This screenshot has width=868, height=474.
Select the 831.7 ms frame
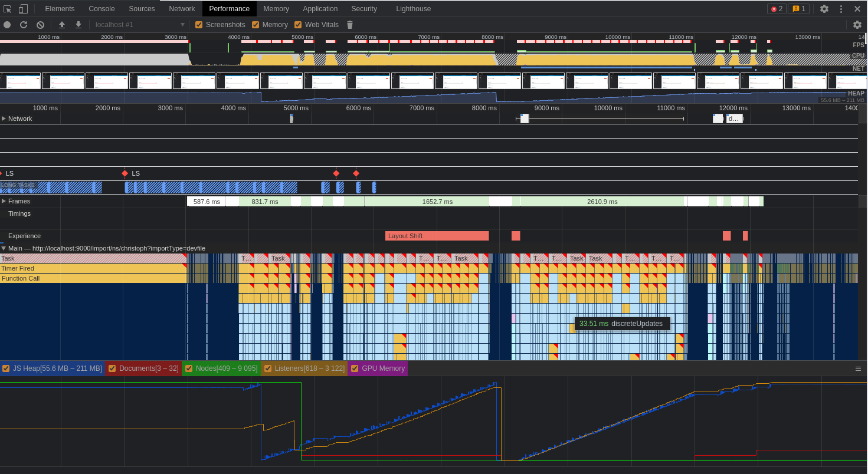pos(265,202)
